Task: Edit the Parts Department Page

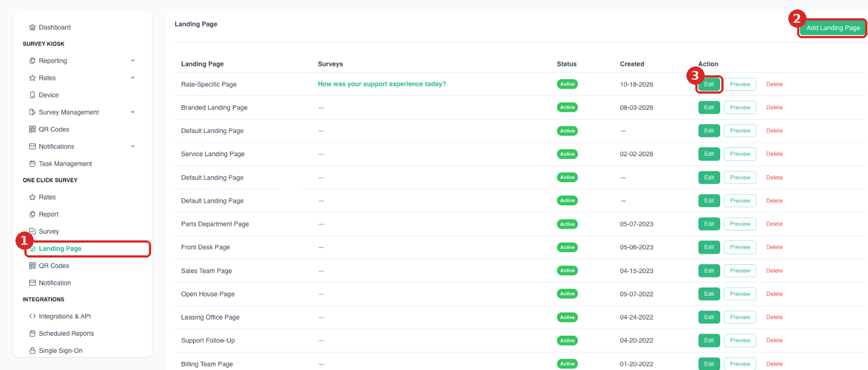Action: click(x=709, y=224)
